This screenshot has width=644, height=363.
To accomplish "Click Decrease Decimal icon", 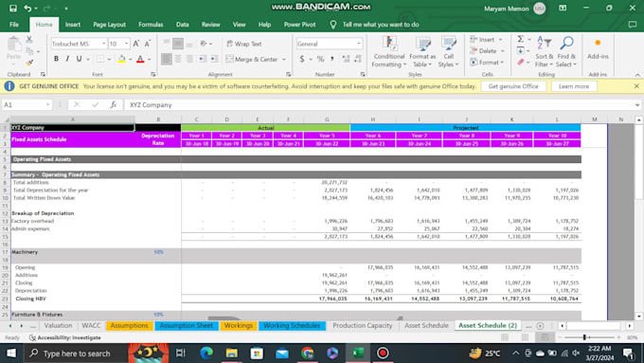I will [357, 59].
